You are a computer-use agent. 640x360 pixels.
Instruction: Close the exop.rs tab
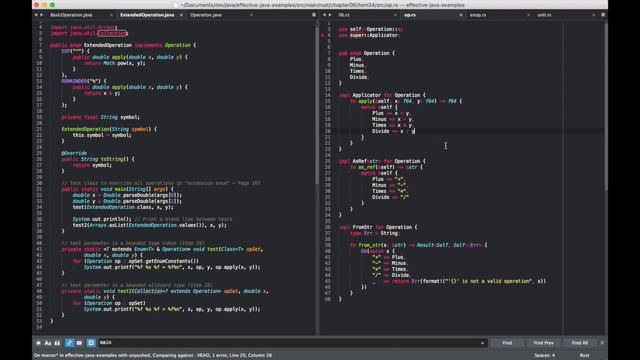pos(528,15)
